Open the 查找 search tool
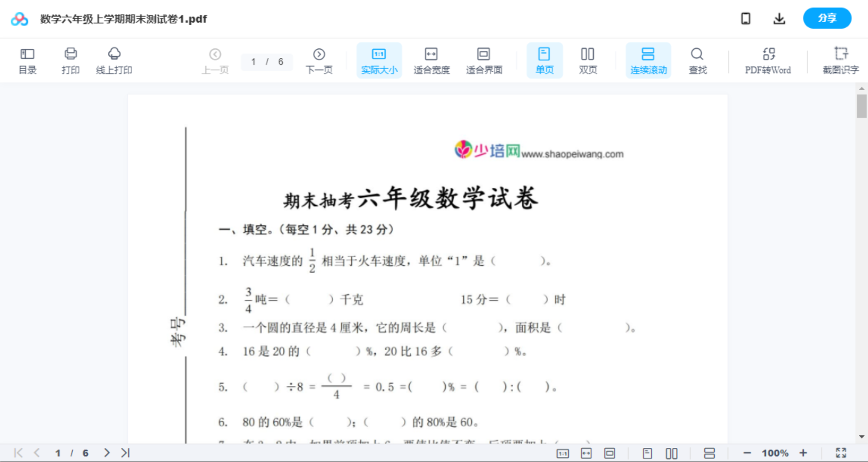The width and height of the screenshot is (868, 462). 698,61
